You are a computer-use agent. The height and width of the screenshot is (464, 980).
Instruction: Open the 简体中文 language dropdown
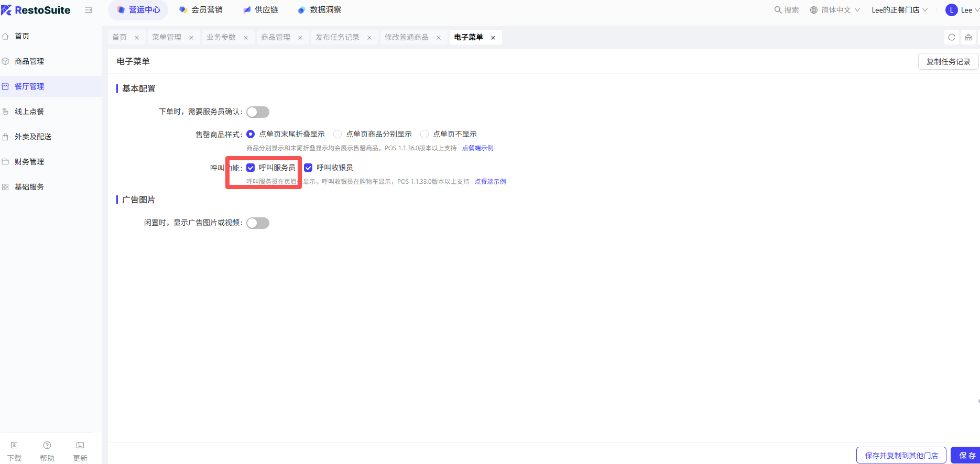835,10
